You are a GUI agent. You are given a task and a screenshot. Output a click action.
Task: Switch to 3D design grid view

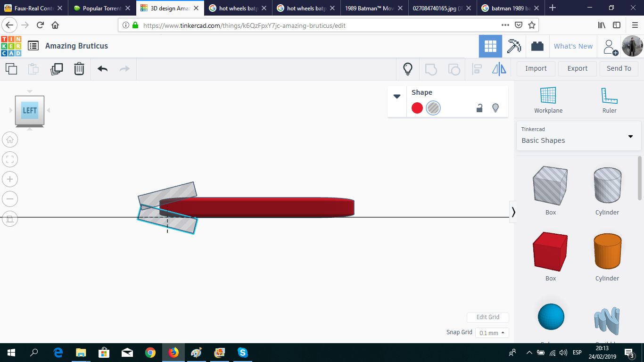pos(490,46)
